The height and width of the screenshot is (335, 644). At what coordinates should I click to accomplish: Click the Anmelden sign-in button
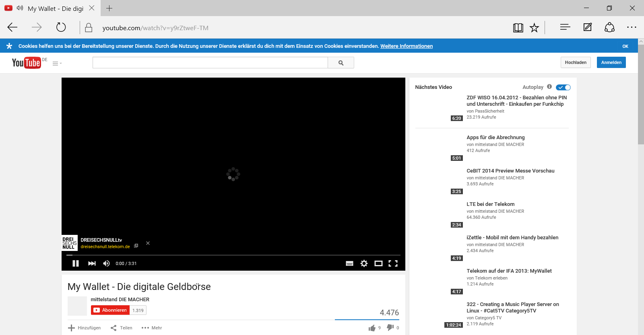coord(611,62)
